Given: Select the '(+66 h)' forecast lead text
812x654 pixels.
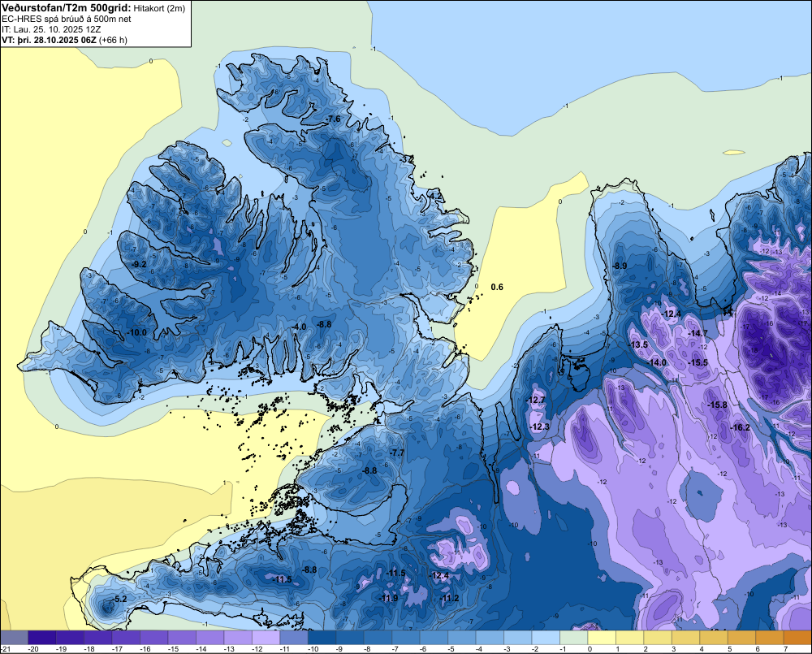Looking at the screenshot, I should [x=113, y=39].
